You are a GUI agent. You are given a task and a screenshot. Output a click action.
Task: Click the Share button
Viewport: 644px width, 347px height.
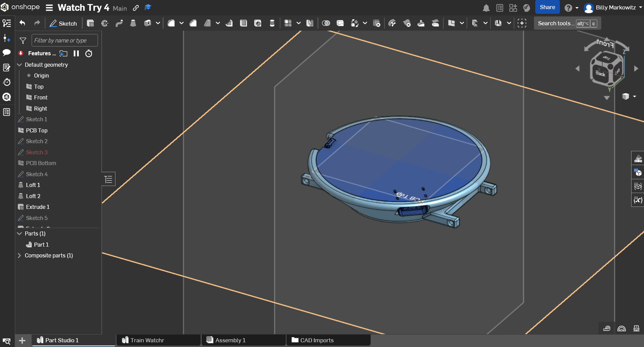point(547,7)
